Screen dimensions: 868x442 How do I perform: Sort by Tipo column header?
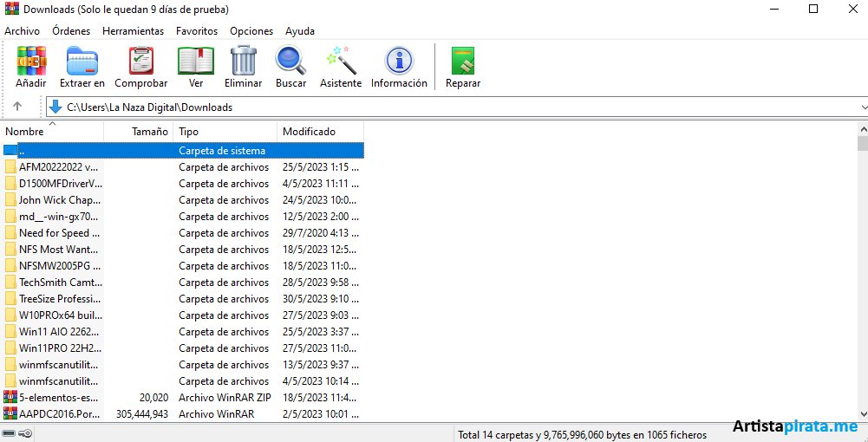(225, 132)
